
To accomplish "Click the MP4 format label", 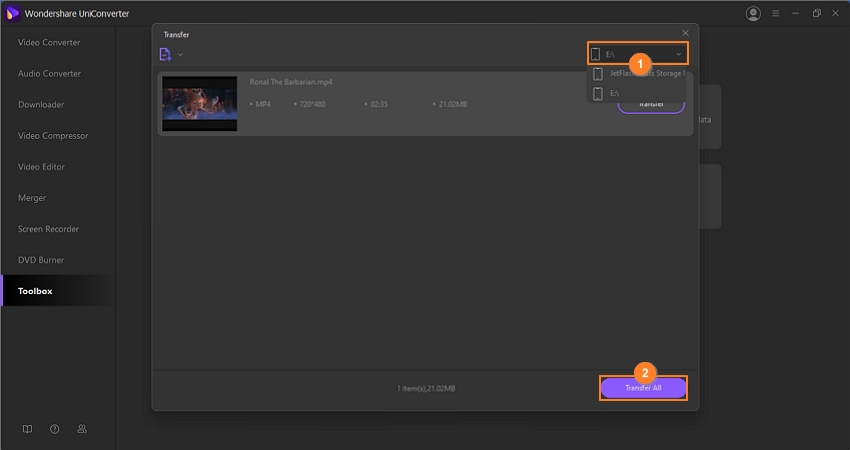I will point(263,104).
